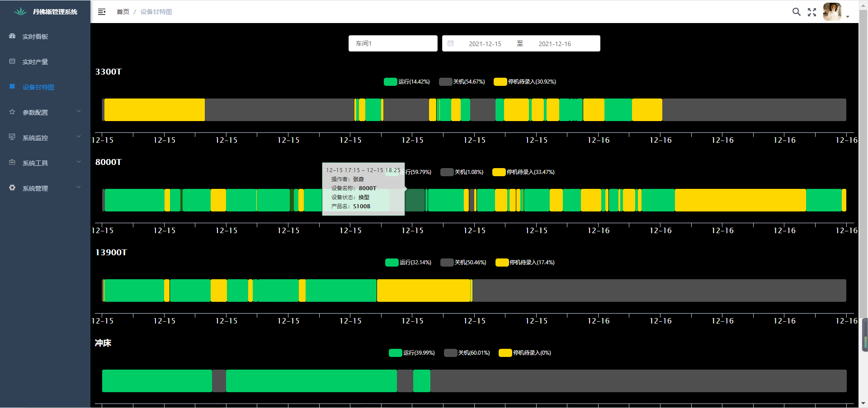Toggle 冲床 关机(60.01%) legend
Viewport: 868px width, 408px height.
coord(467,353)
